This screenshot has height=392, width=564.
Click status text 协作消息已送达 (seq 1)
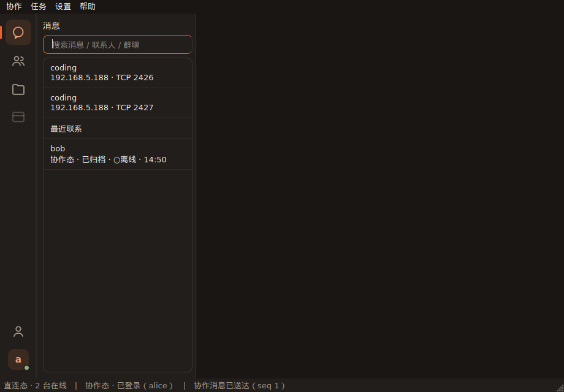pyautogui.click(x=240, y=386)
